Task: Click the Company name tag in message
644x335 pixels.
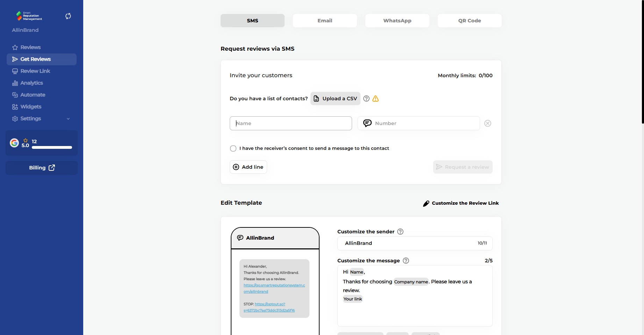Action: pyautogui.click(x=411, y=282)
